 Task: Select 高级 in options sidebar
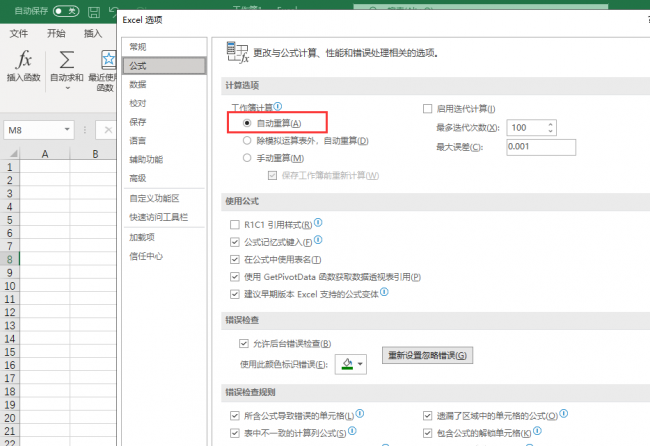click(165, 178)
